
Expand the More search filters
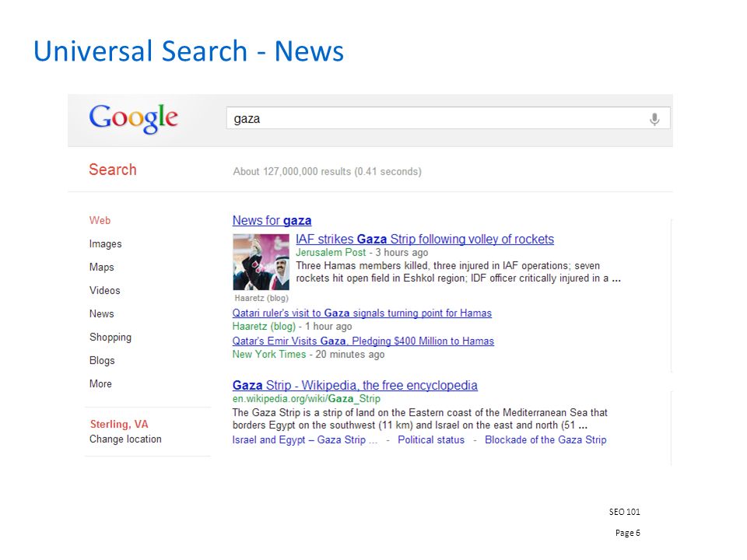(100, 383)
